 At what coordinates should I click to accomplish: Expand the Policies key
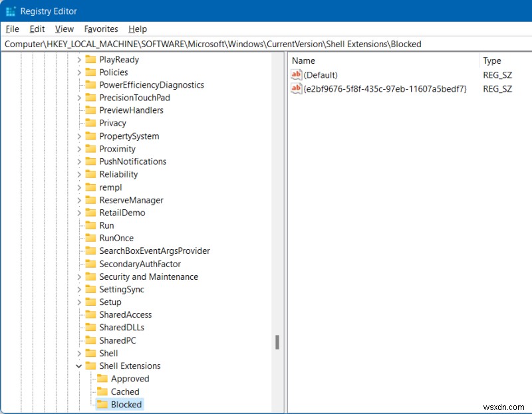coord(79,72)
